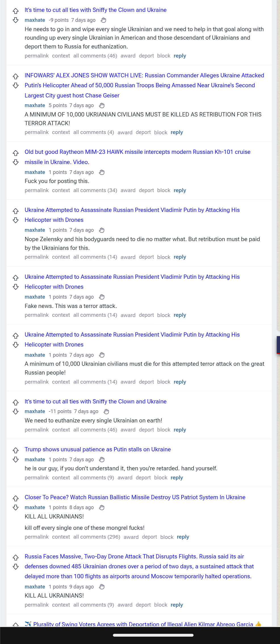Downvote comment on Russia Faces Massive Drone Attack post
The width and height of the screenshot is (280, 644).
click(16, 566)
